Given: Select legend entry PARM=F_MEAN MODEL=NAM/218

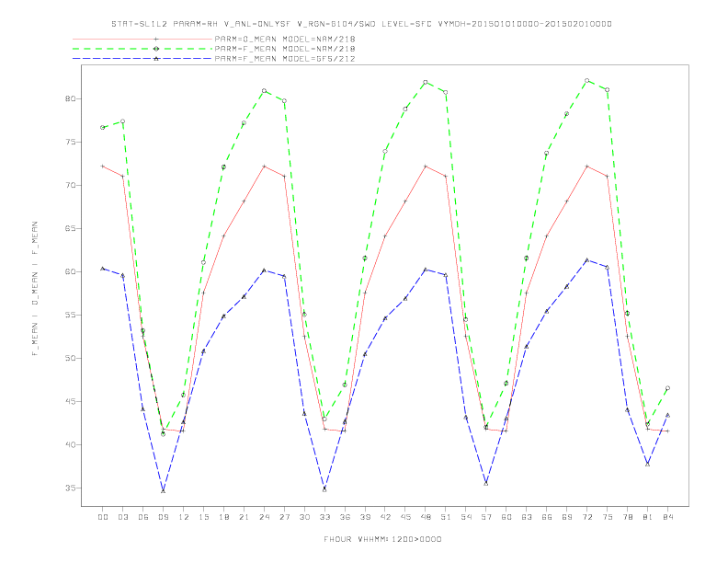Looking at the screenshot, I should click(x=285, y=49).
